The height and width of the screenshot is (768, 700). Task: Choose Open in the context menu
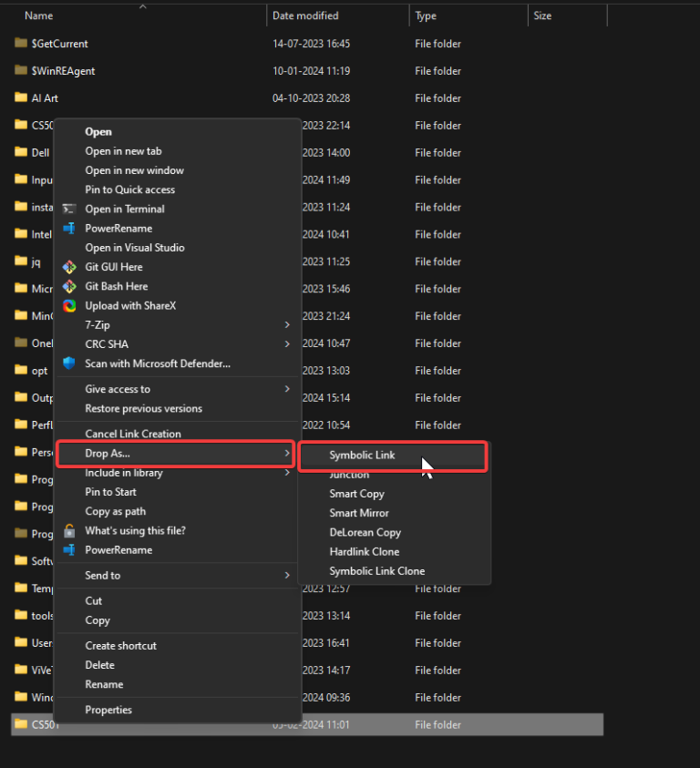98,132
